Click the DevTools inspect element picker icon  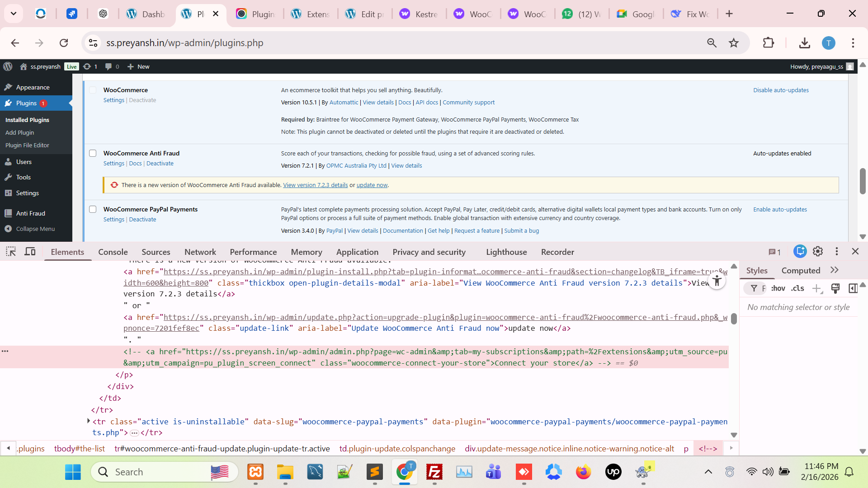(11, 252)
